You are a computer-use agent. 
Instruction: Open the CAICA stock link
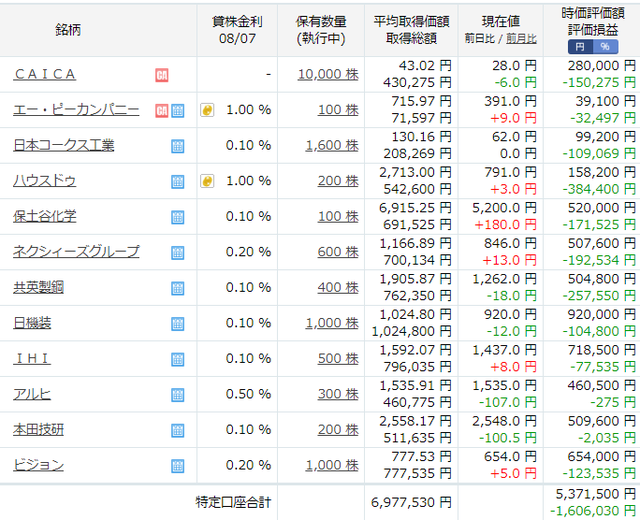pos(44,74)
